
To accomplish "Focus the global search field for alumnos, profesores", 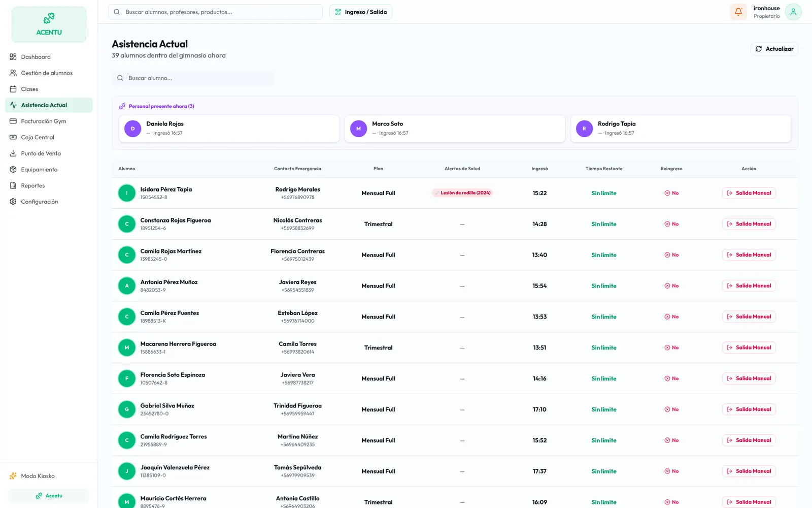I will point(215,12).
